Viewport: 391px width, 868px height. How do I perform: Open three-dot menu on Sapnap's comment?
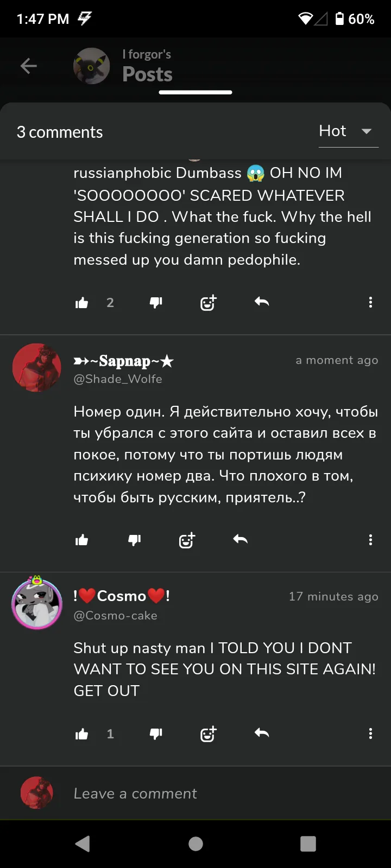tap(370, 539)
